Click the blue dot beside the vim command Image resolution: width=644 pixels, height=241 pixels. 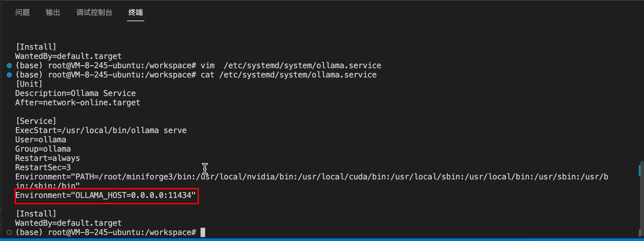(9, 66)
